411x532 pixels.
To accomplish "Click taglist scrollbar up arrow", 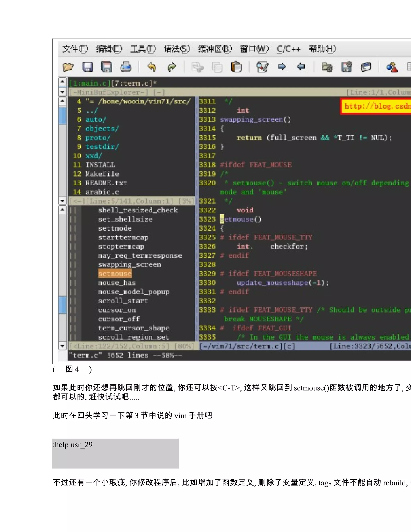I will [x=62, y=210].
